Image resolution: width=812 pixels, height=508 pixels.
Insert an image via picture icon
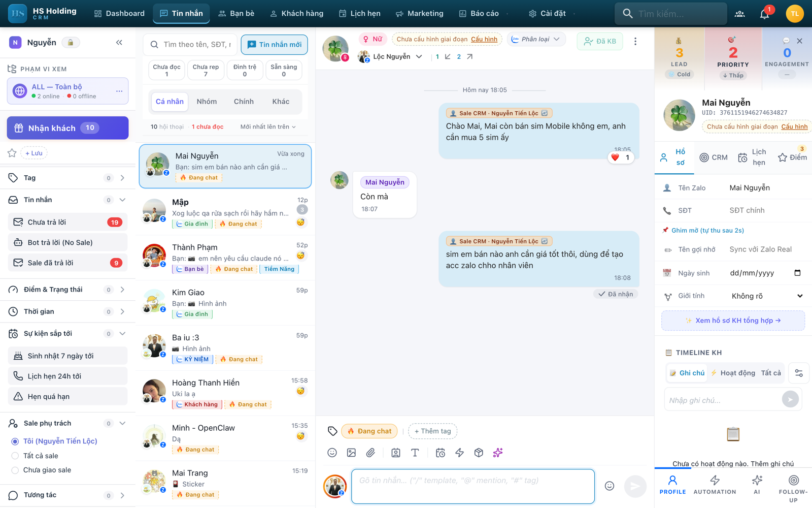coord(351,453)
